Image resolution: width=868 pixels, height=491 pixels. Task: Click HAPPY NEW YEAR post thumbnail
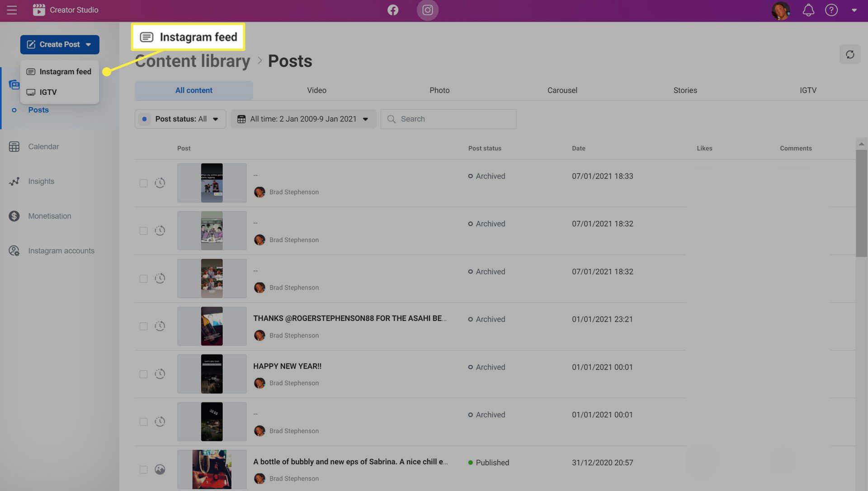click(x=212, y=373)
